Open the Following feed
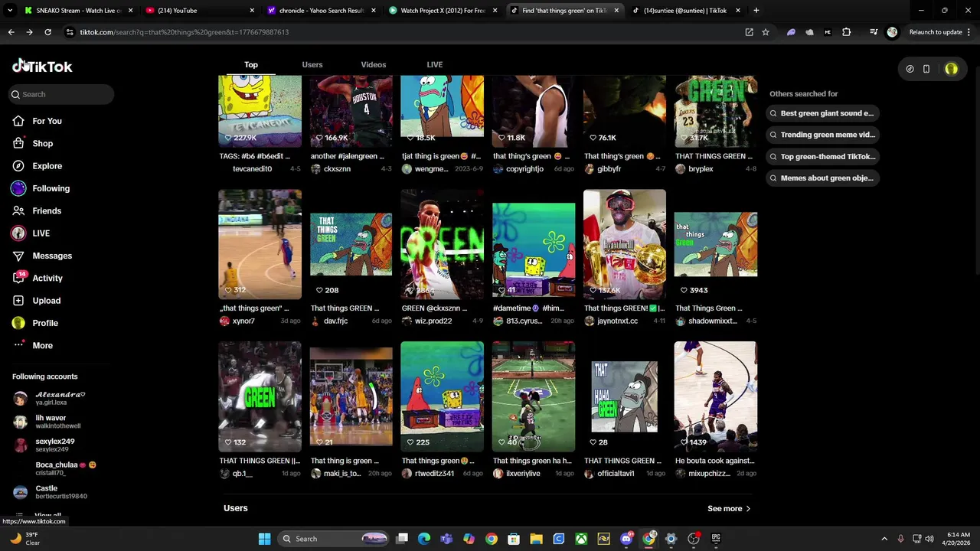 (51, 188)
